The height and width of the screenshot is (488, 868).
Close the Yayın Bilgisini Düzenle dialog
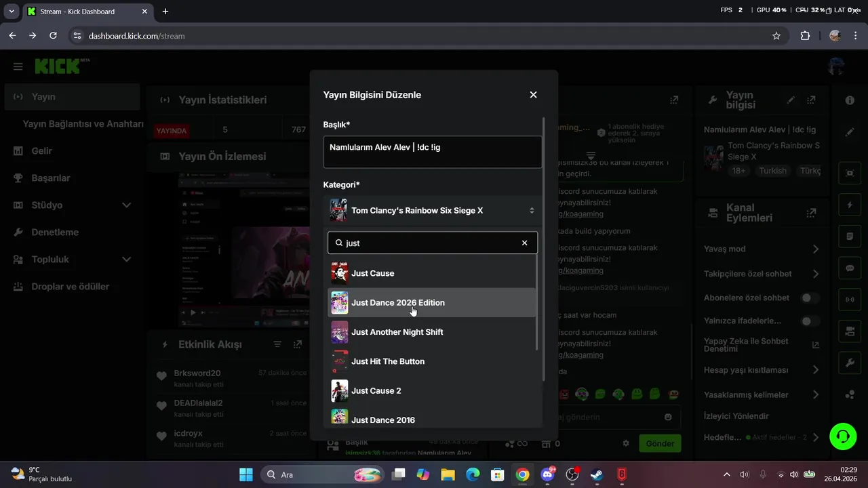click(533, 95)
